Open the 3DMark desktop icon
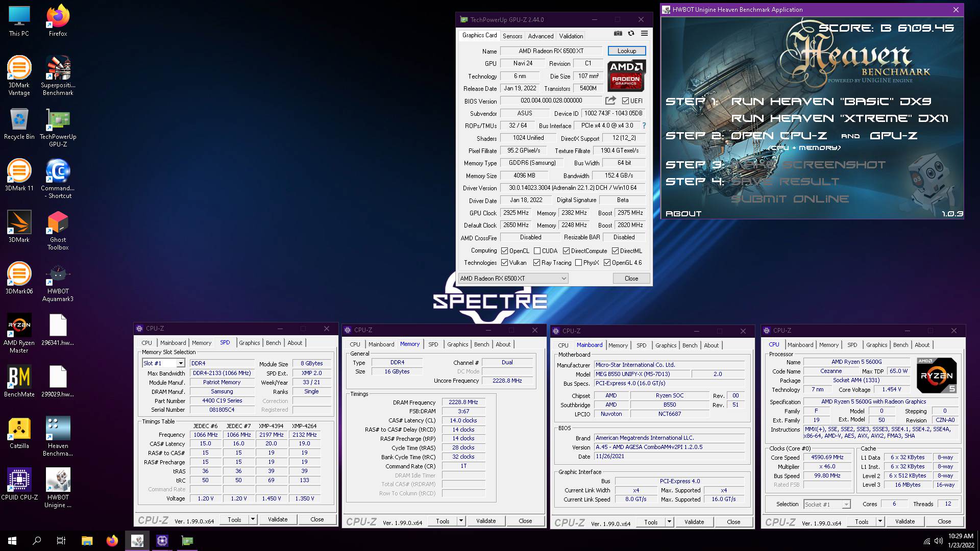This screenshot has width=980, height=551. tap(19, 228)
